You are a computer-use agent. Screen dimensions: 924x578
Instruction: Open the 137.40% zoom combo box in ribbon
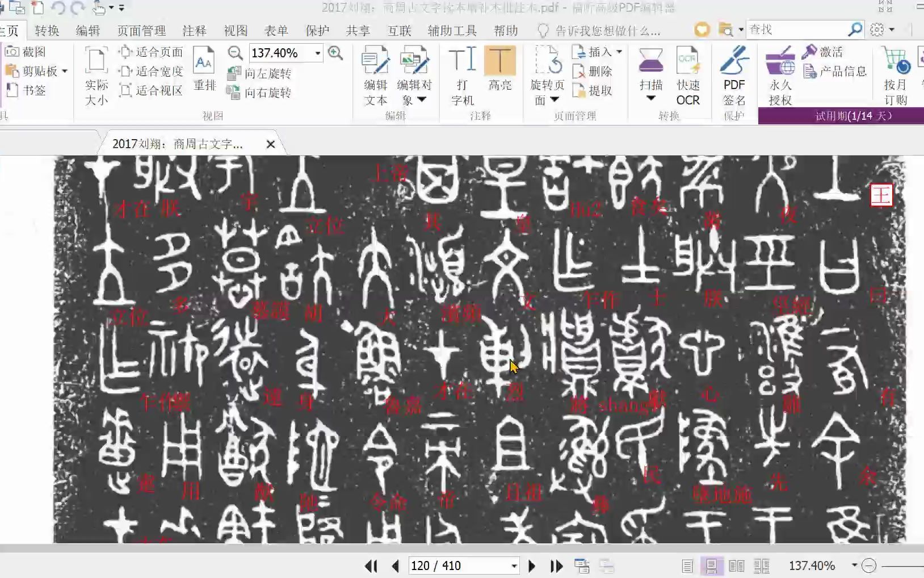point(286,53)
